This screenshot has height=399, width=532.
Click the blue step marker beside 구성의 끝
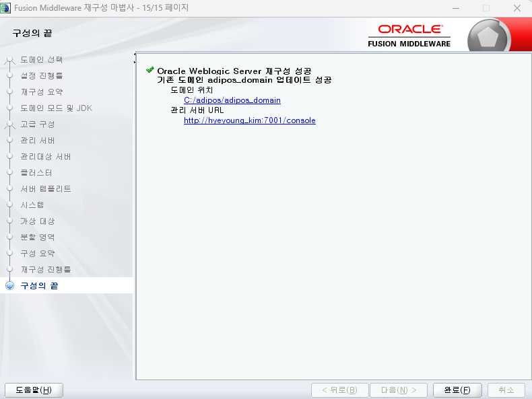[x=10, y=286]
